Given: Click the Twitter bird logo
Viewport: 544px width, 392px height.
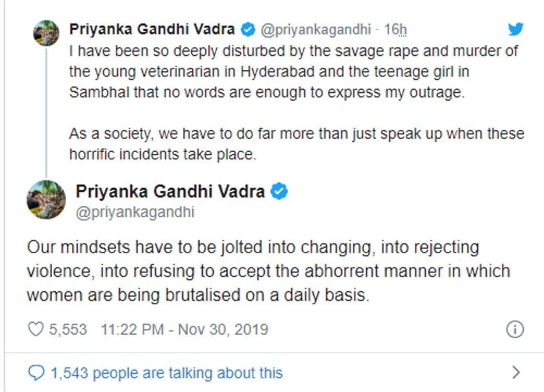Looking at the screenshot, I should [x=516, y=29].
